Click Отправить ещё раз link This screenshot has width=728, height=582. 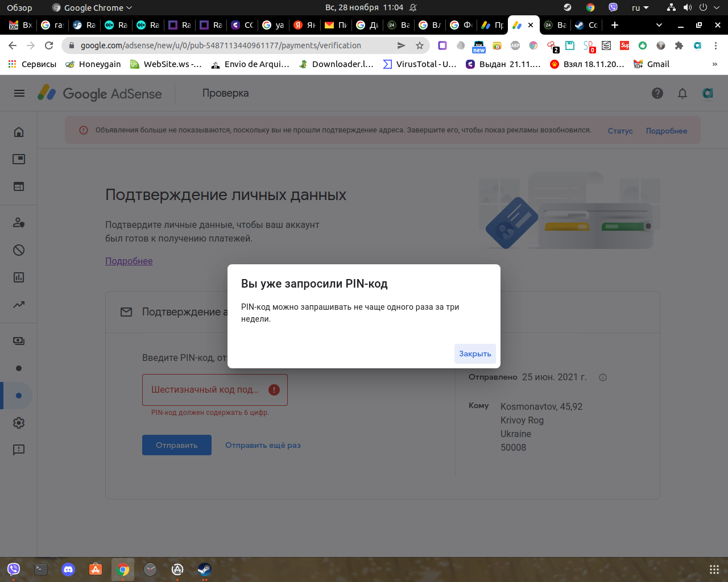(x=263, y=445)
